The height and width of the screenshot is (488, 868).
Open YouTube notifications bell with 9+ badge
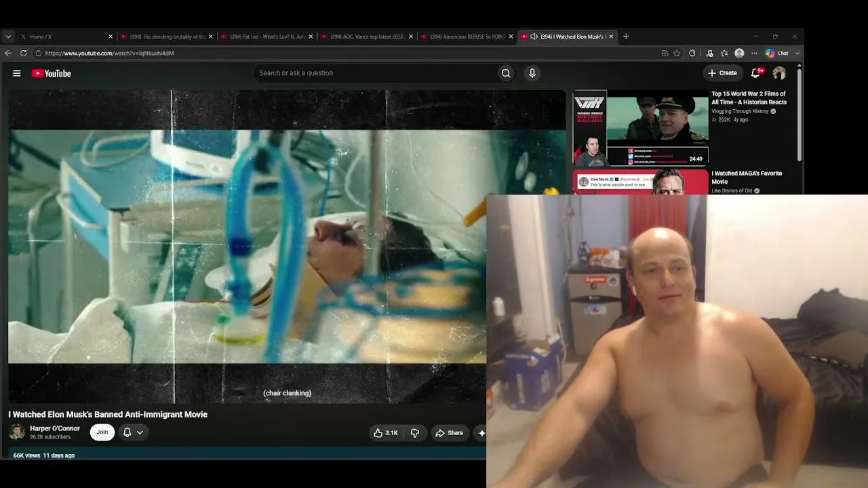[756, 73]
